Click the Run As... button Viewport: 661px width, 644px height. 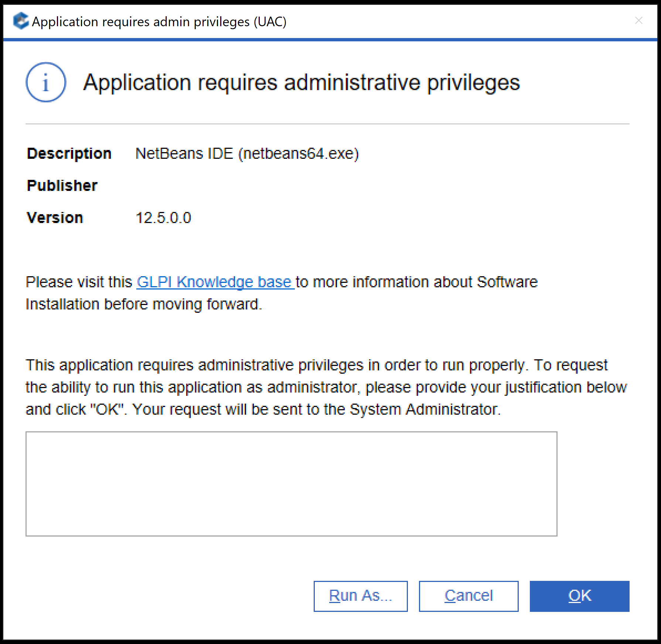(x=361, y=596)
